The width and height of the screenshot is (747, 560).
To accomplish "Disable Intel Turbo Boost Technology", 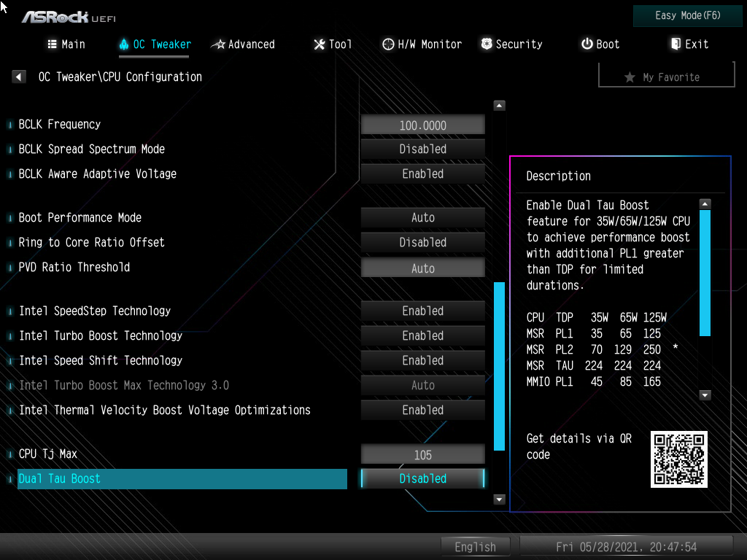I will 422,335.
